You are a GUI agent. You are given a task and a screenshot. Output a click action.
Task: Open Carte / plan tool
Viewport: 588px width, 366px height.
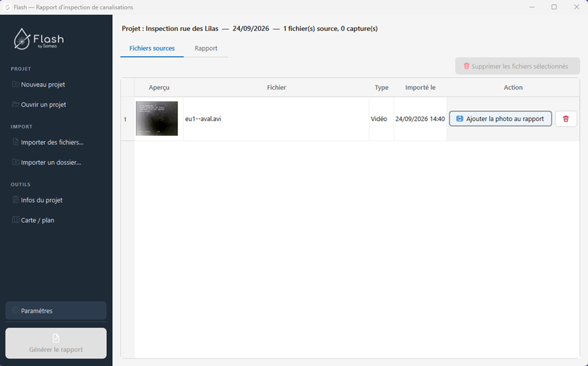click(56, 220)
